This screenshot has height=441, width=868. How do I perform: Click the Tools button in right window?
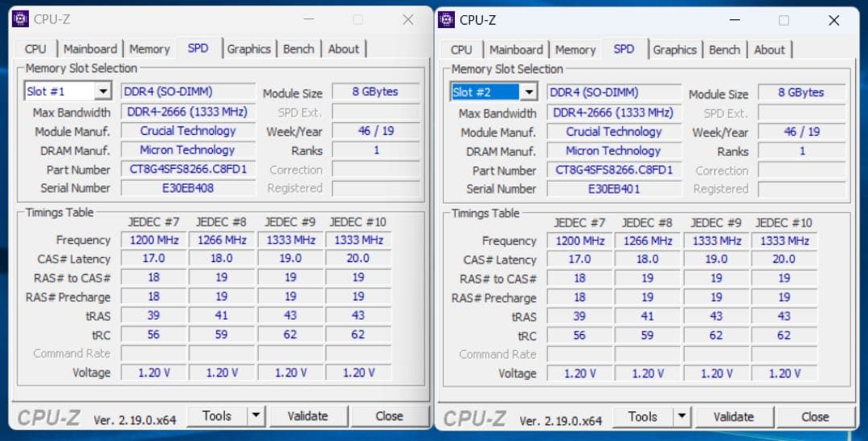(643, 417)
